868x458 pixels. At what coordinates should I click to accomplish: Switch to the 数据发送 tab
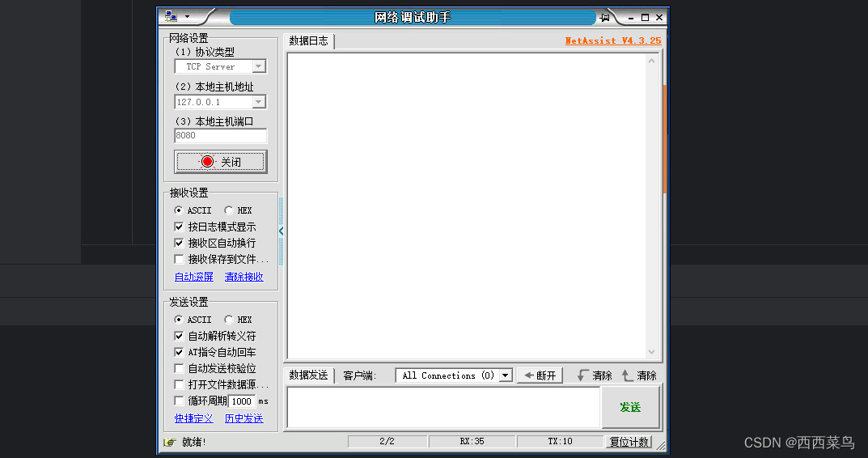pos(308,375)
